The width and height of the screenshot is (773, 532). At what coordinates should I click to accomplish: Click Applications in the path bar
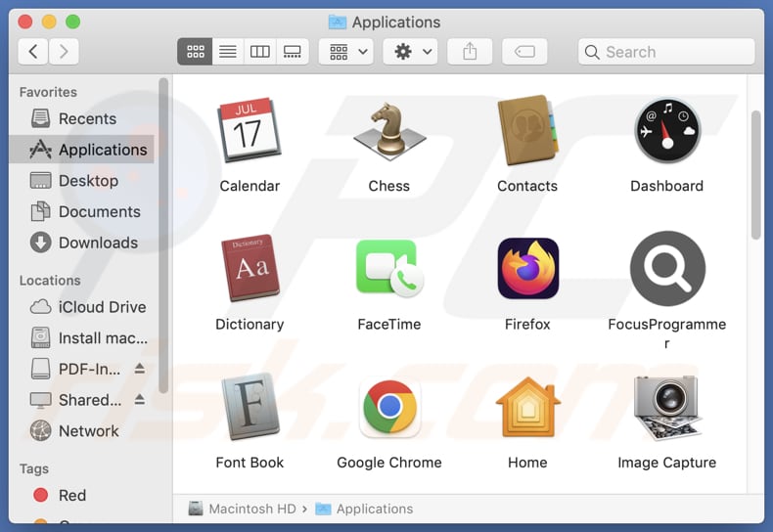364,509
